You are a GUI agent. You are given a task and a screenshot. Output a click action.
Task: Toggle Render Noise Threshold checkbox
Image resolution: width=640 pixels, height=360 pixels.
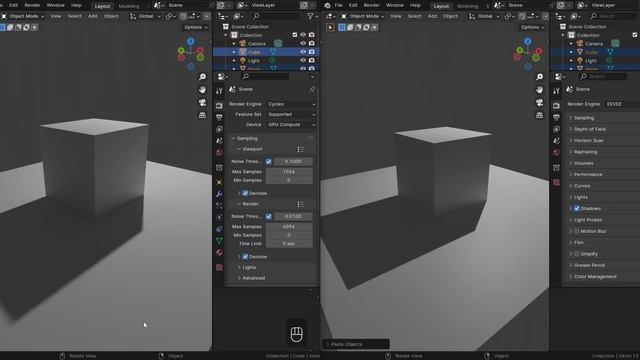pos(269,216)
